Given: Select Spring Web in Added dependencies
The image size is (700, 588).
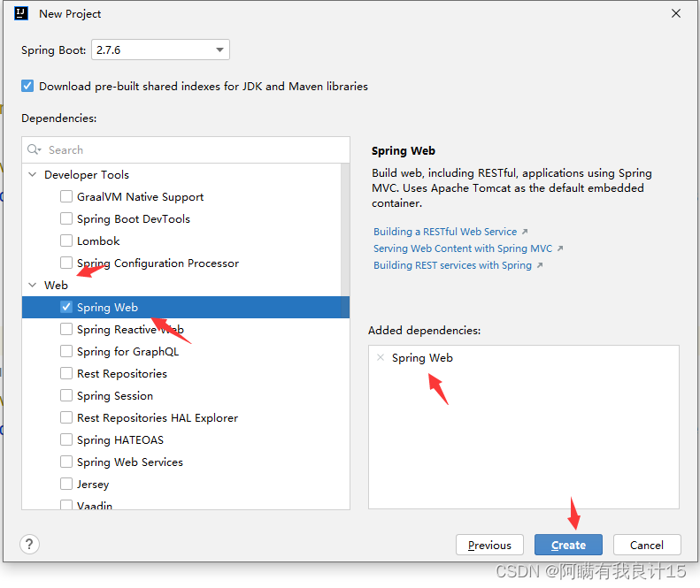Looking at the screenshot, I should click(x=422, y=358).
